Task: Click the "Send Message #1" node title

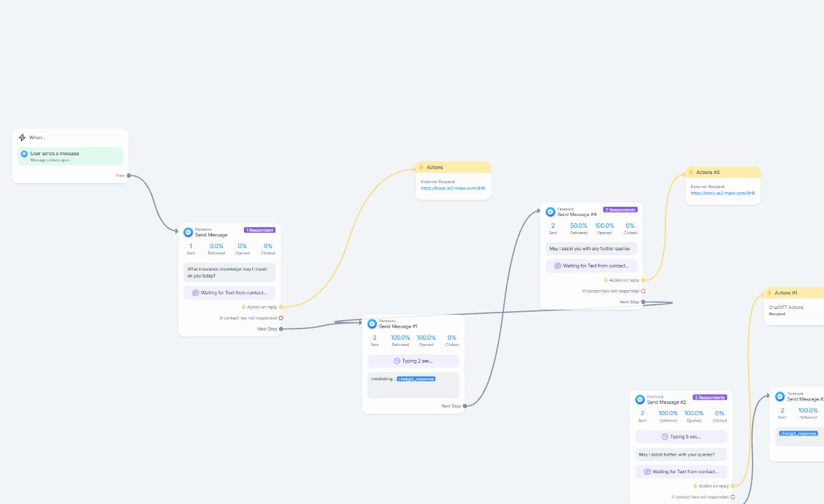Action: coord(398,326)
